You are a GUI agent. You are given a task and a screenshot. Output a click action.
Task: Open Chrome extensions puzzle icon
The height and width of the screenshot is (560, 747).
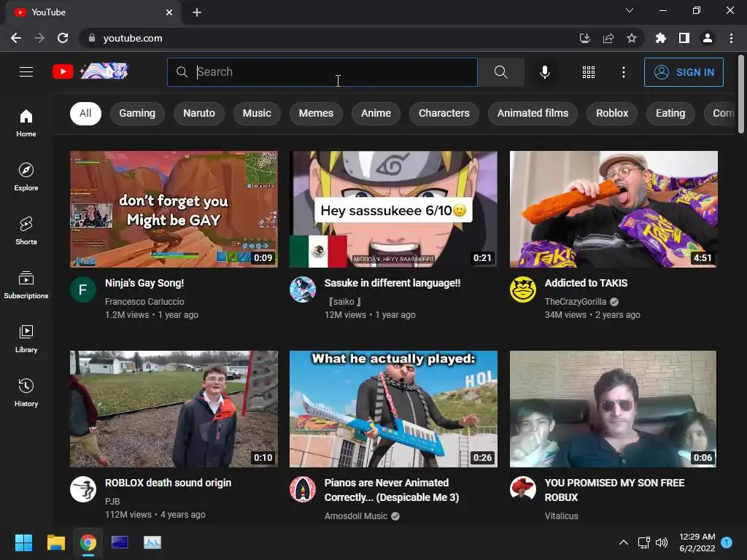(x=660, y=38)
